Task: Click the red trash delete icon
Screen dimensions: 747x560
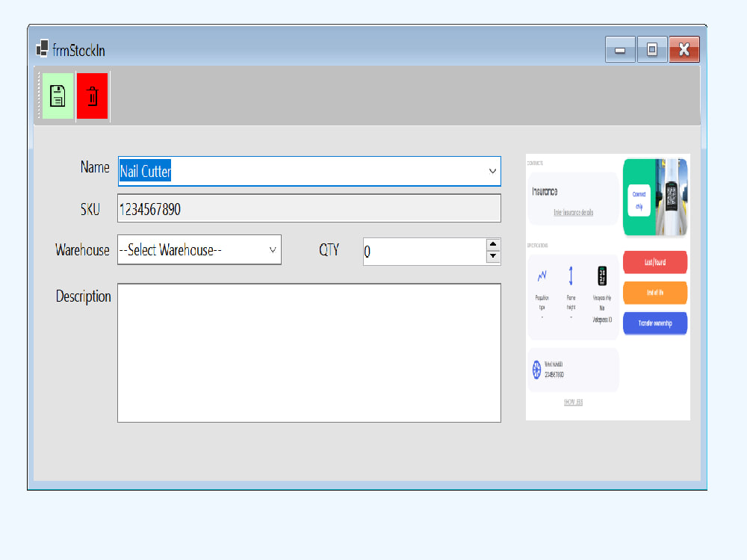Action: (93, 96)
